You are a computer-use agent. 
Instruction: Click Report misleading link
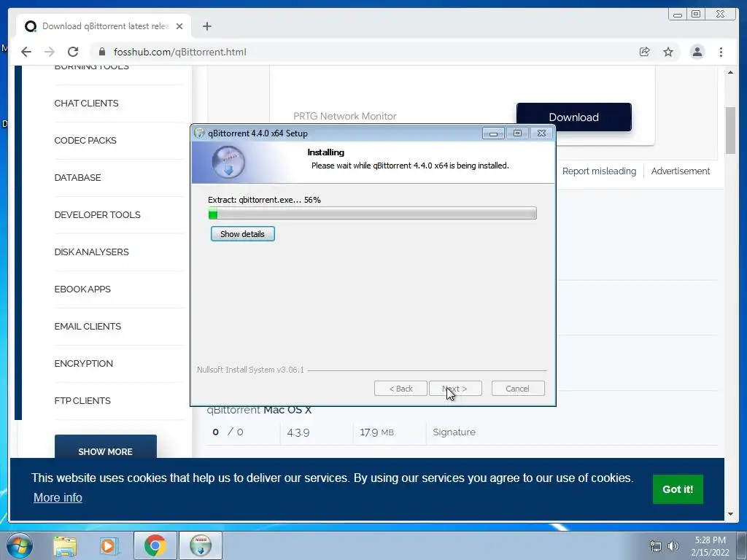point(599,171)
